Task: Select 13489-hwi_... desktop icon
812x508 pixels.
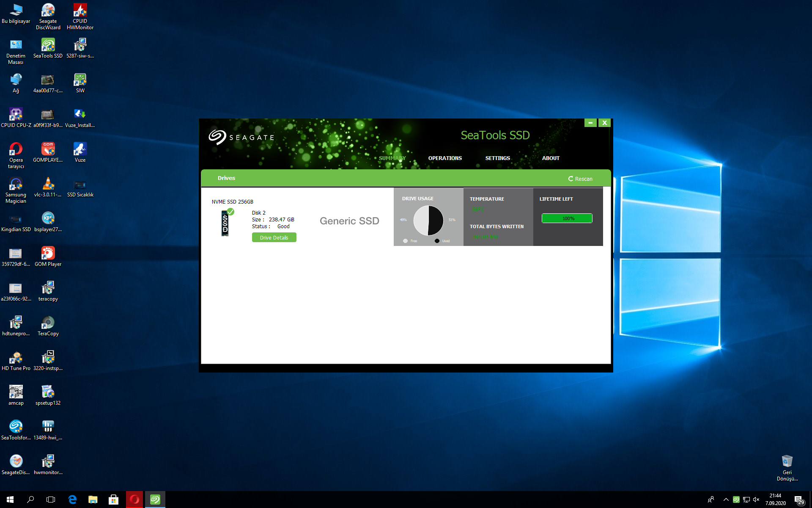Action: 48,430
